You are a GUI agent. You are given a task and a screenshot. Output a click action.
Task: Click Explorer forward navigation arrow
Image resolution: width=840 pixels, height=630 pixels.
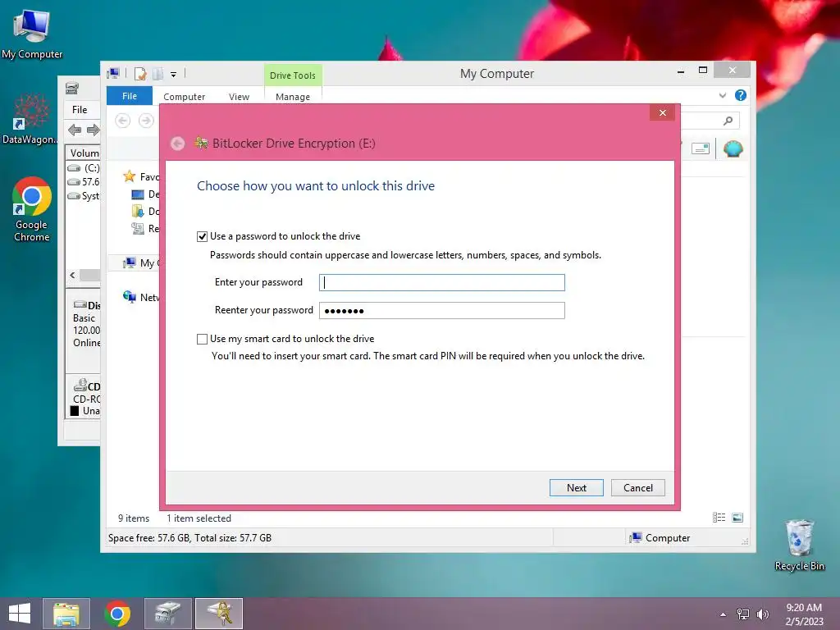(x=146, y=121)
